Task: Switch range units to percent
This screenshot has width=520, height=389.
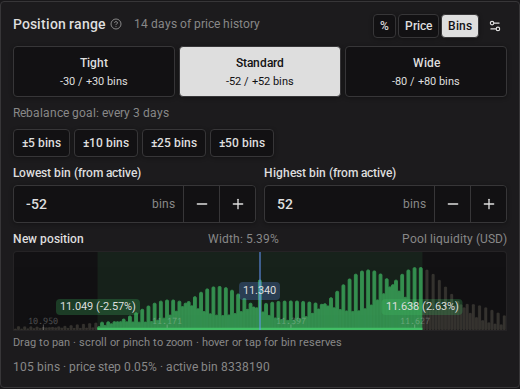Action: tap(384, 26)
